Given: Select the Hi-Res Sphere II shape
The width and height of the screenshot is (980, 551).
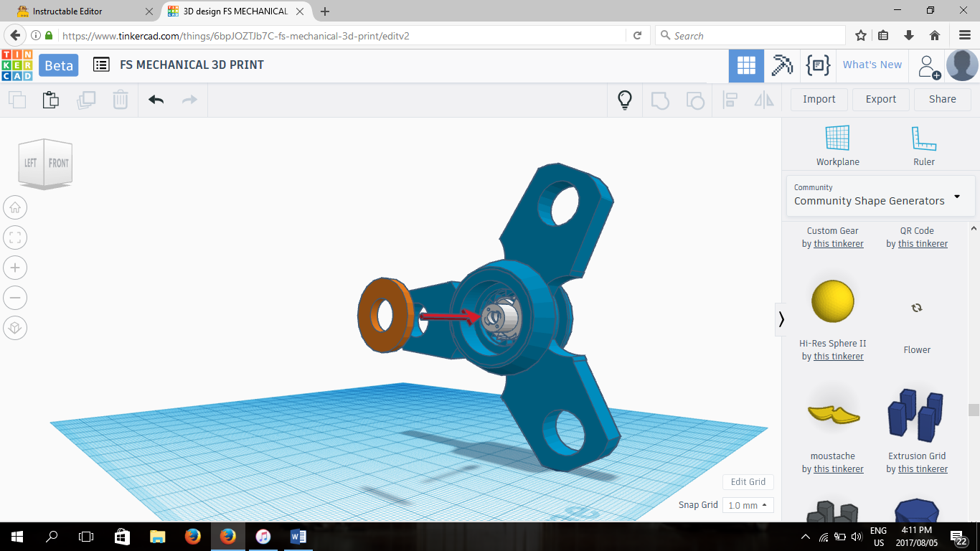Looking at the screenshot, I should (832, 301).
